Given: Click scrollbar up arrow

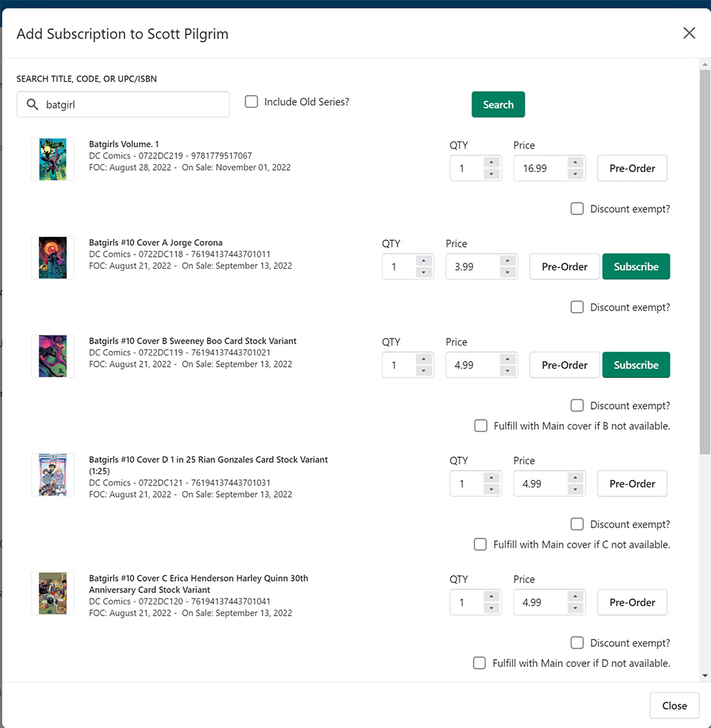Looking at the screenshot, I should point(705,64).
